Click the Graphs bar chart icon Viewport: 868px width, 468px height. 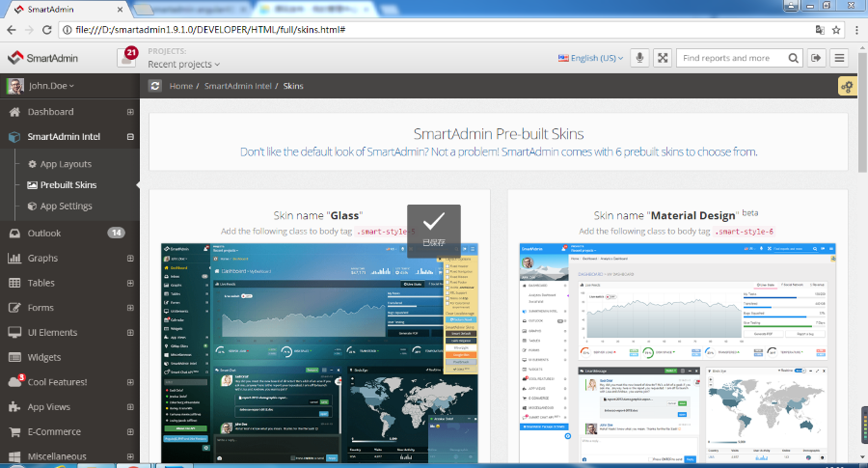coord(14,258)
